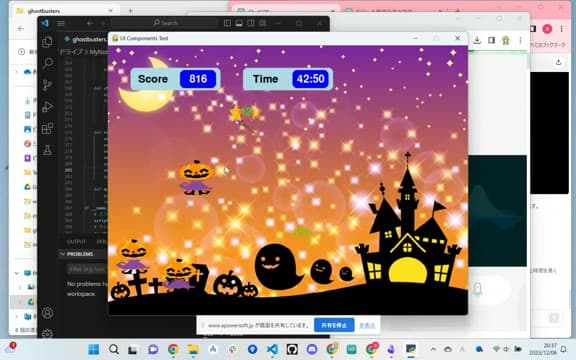Collapse the This PC tree node
Image resolution: width=576 pixels, height=360 pixels.
(x=17, y=273)
